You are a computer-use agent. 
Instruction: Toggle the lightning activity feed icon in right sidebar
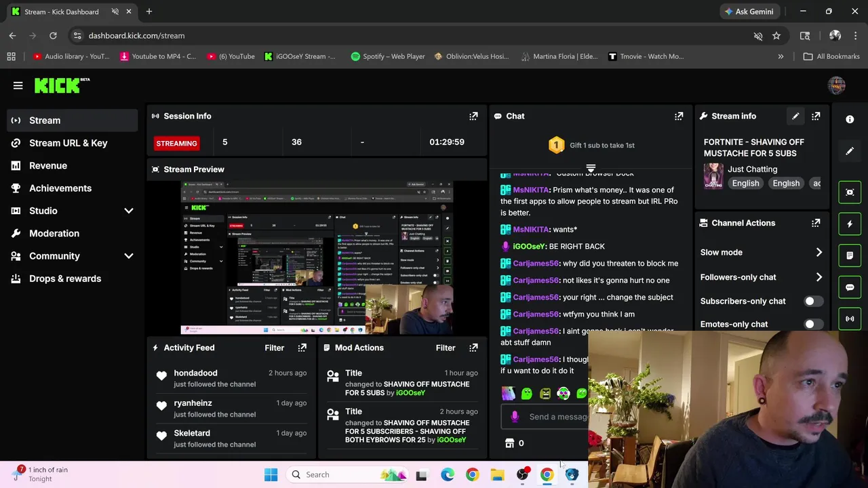850,224
